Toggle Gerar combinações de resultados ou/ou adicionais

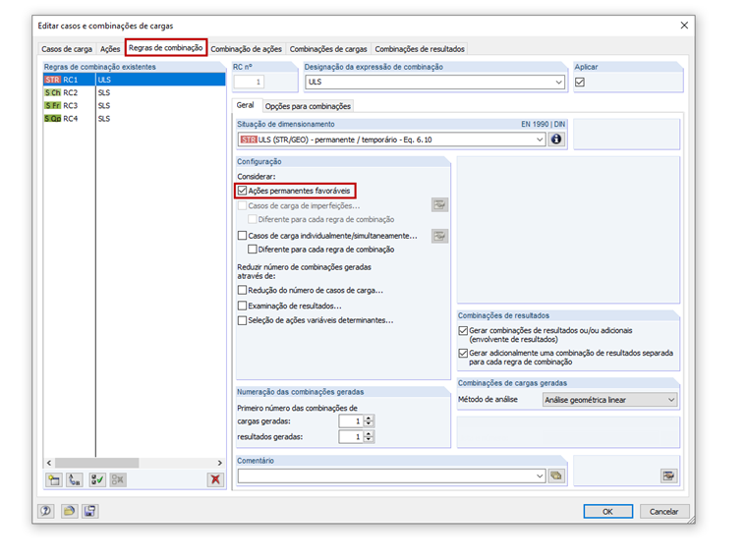463,330
